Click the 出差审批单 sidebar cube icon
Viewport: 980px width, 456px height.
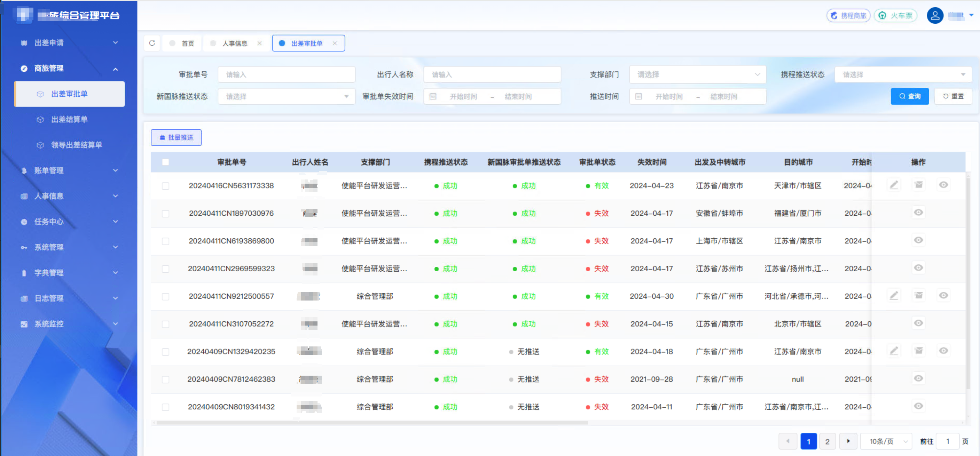tap(40, 94)
